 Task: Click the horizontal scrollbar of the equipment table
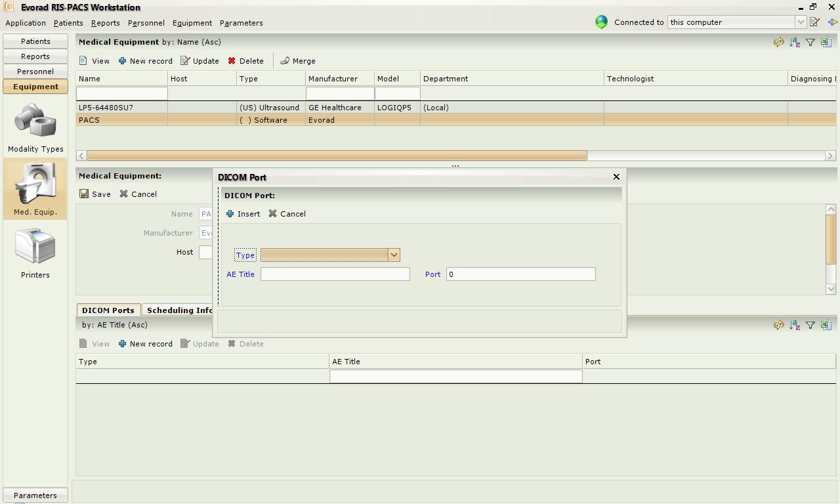pos(337,156)
